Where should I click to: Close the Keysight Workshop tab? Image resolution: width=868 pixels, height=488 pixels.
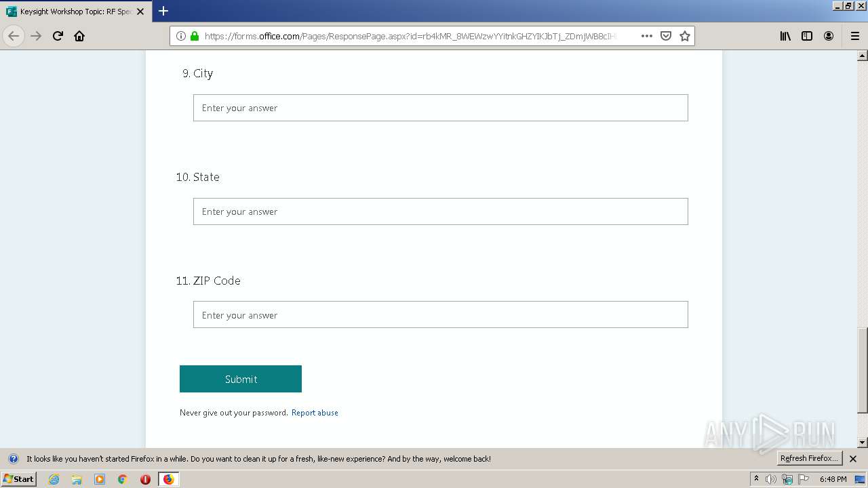click(x=140, y=12)
